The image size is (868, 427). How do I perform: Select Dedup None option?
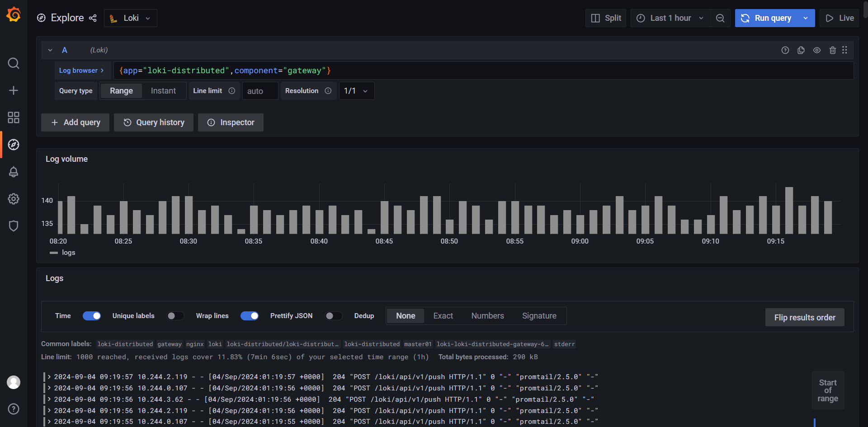point(406,316)
